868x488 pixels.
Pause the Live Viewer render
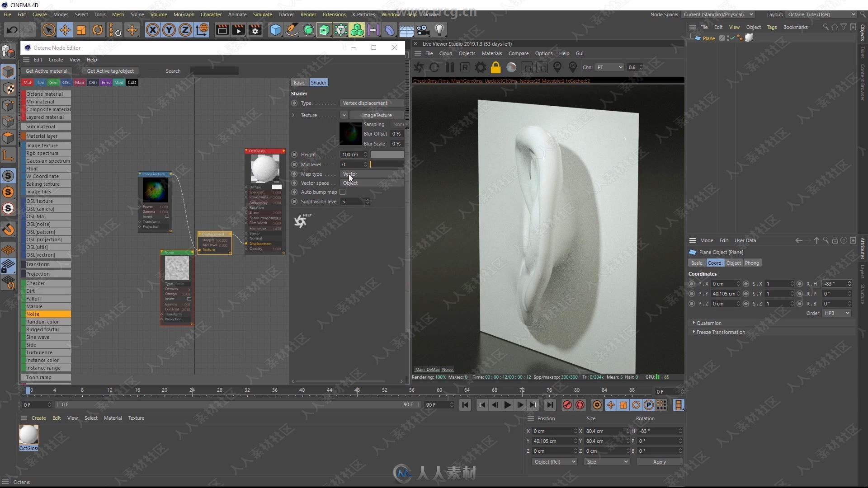449,67
